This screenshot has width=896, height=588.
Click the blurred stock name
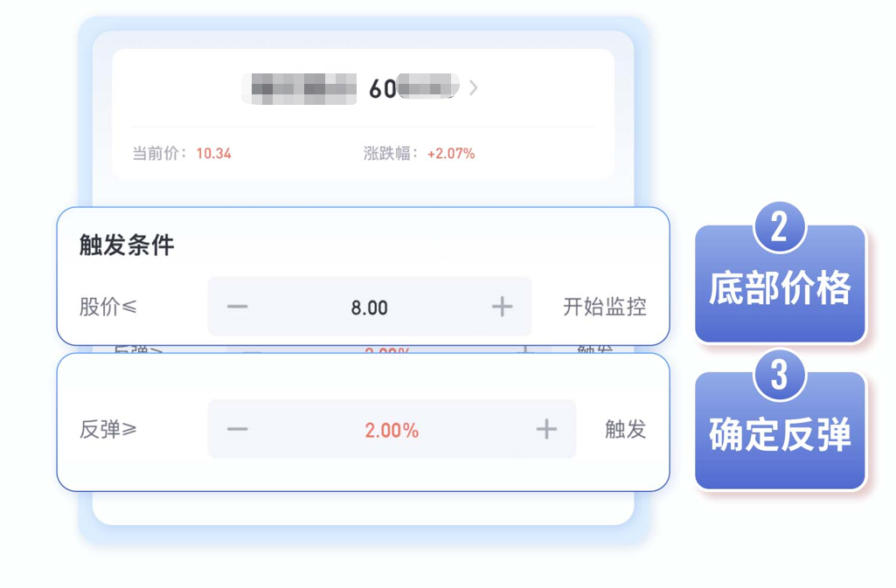[x=299, y=88]
